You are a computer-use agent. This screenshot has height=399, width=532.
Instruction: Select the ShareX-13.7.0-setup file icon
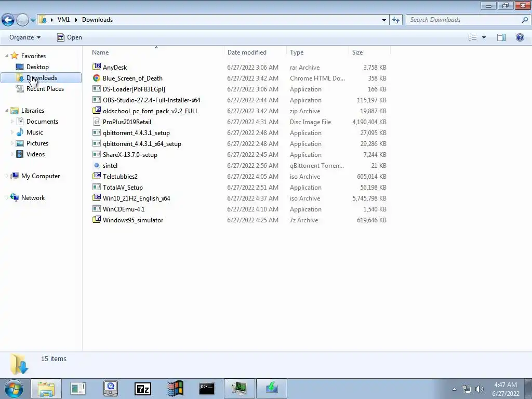pos(97,154)
